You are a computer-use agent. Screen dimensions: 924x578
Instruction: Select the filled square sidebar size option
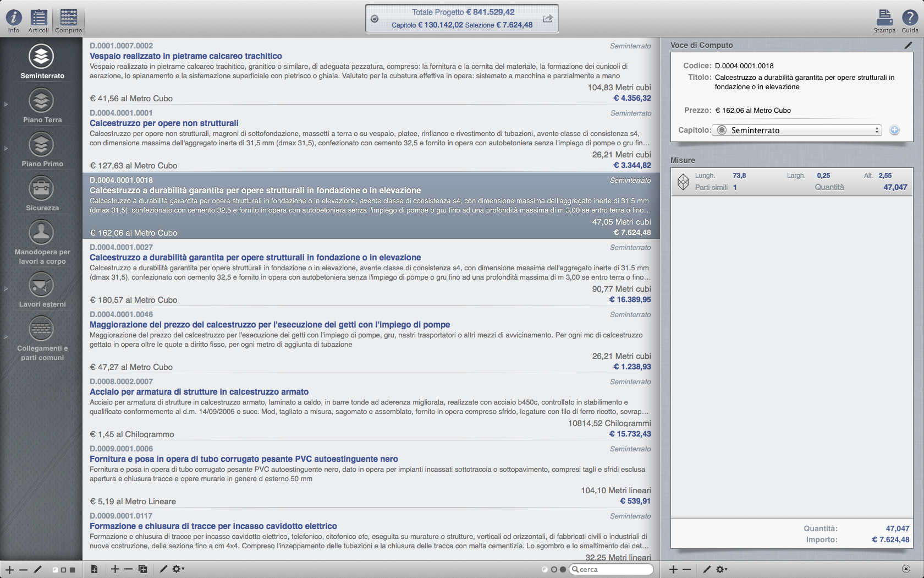(x=72, y=570)
